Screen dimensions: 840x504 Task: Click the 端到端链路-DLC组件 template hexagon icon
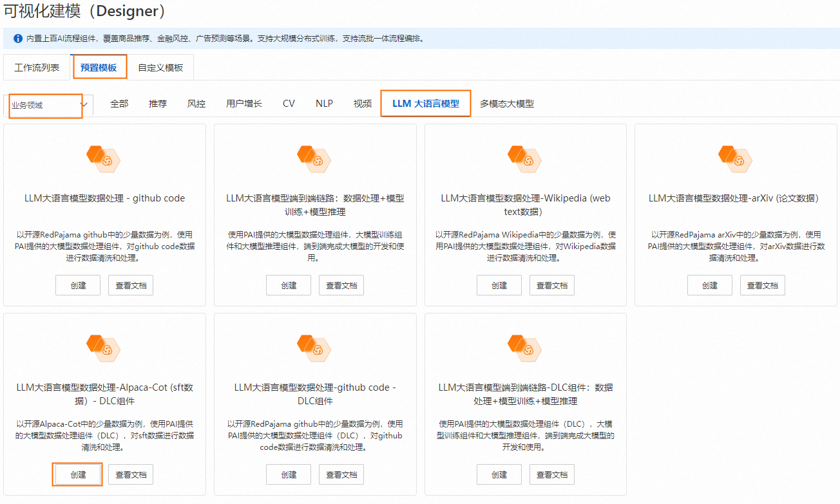(x=526, y=348)
